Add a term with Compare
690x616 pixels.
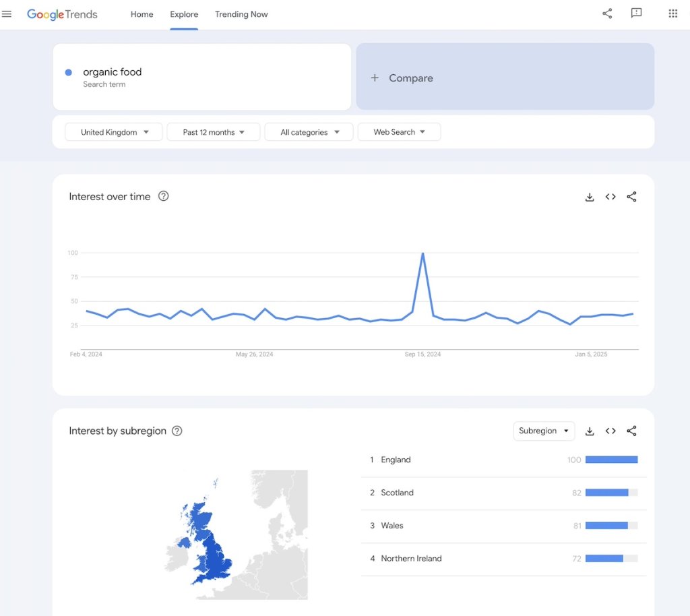pyautogui.click(x=505, y=77)
